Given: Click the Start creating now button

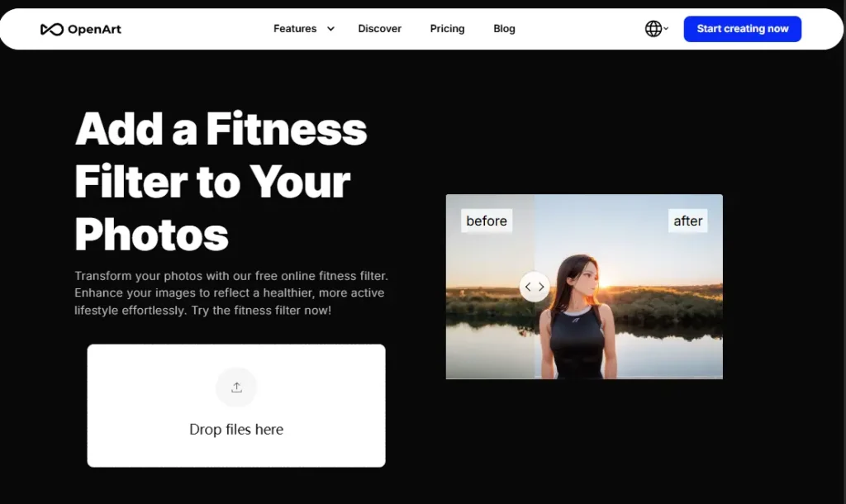Looking at the screenshot, I should coord(742,28).
